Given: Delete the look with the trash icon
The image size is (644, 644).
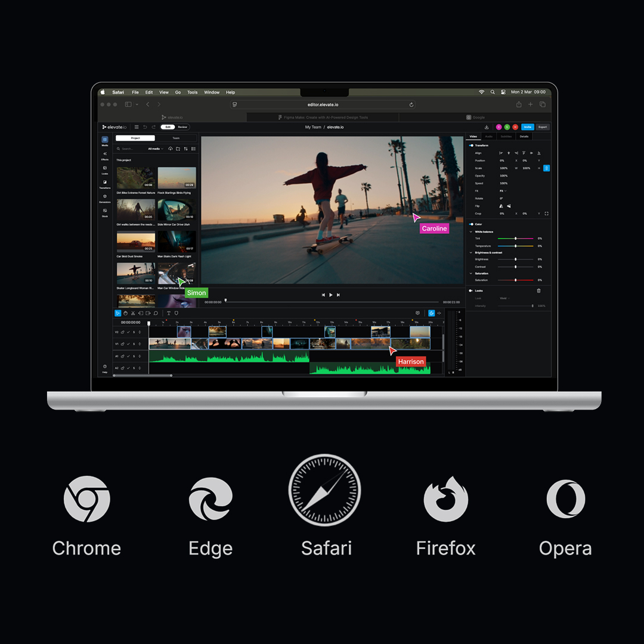Looking at the screenshot, I should pos(539,291).
